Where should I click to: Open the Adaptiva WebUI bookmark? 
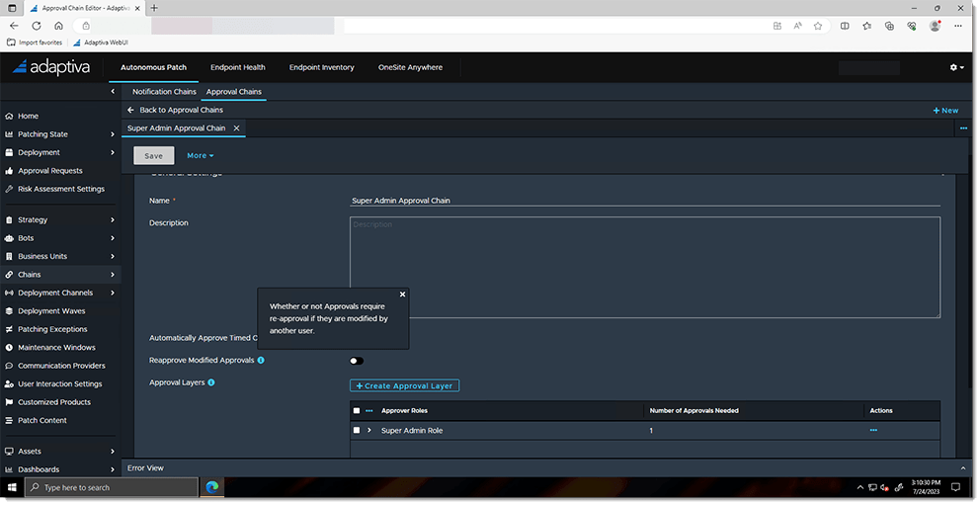pyautogui.click(x=101, y=42)
